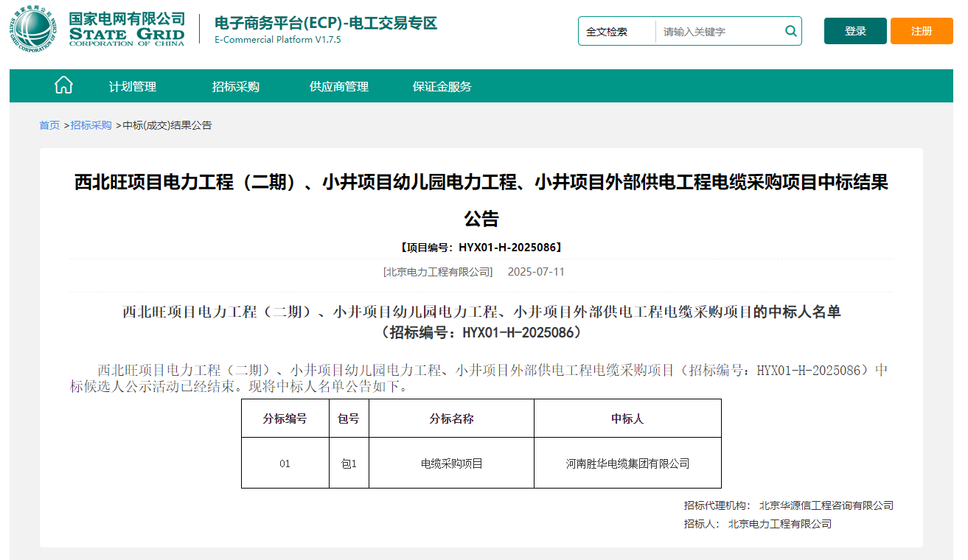This screenshot has width=968, height=560.
Task: Click the 北京华源信工程咨询有限公司 agency name
Action: (828, 505)
